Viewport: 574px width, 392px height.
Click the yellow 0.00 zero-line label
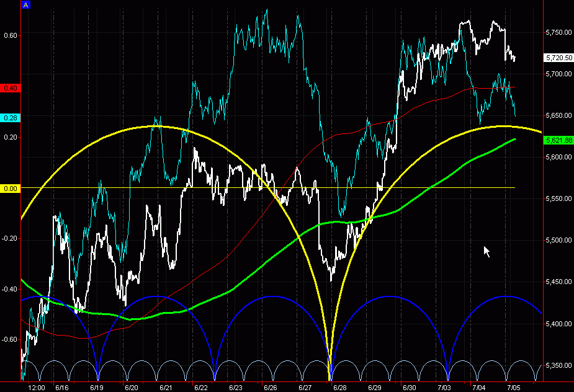[x=11, y=189]
